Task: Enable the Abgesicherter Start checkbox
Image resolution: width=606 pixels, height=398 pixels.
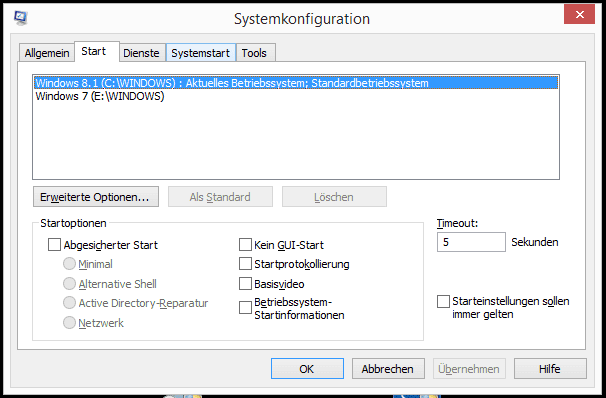Action: click(54, 245)
